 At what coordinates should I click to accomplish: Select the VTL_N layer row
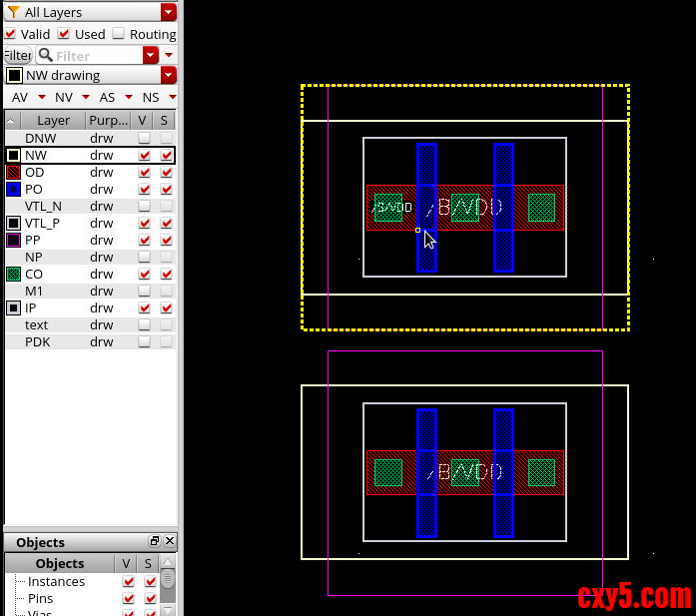[x=90, y=206]
